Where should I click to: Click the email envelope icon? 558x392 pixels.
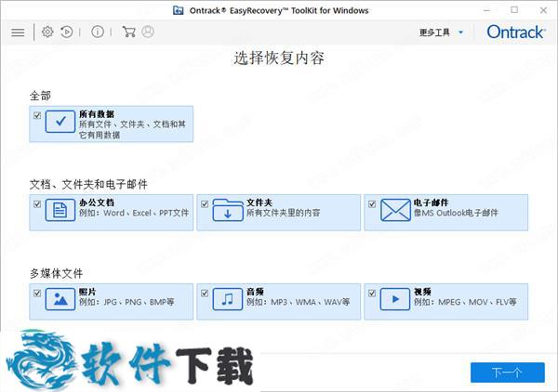395,210
